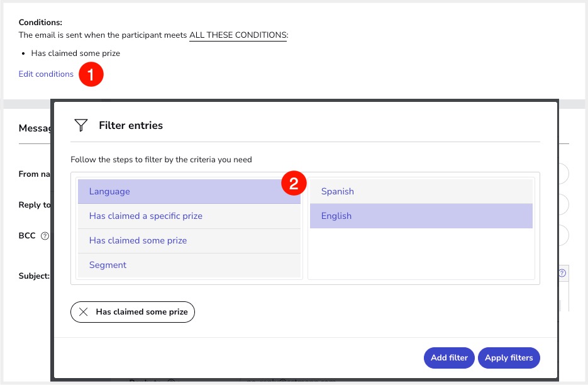
Task: Click the BCC help question mark icon
Action: [45, 237]
